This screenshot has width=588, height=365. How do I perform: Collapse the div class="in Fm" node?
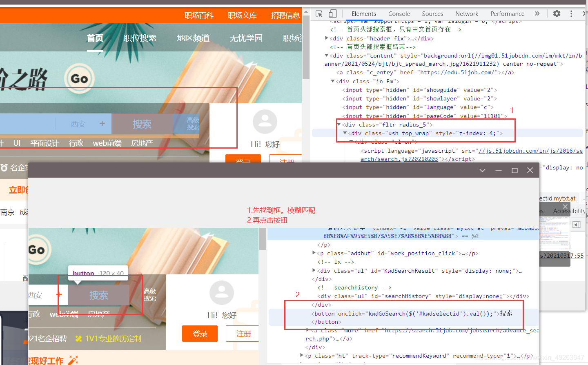coord(333,81)
